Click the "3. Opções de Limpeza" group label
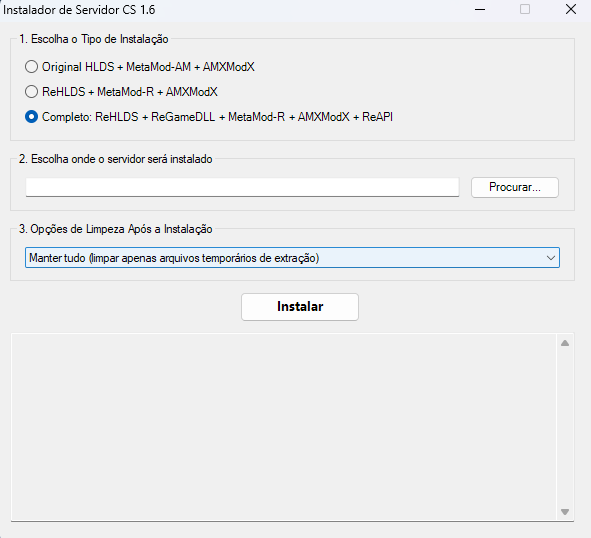Viewport: 591px width, 538px height. [116, 229]
